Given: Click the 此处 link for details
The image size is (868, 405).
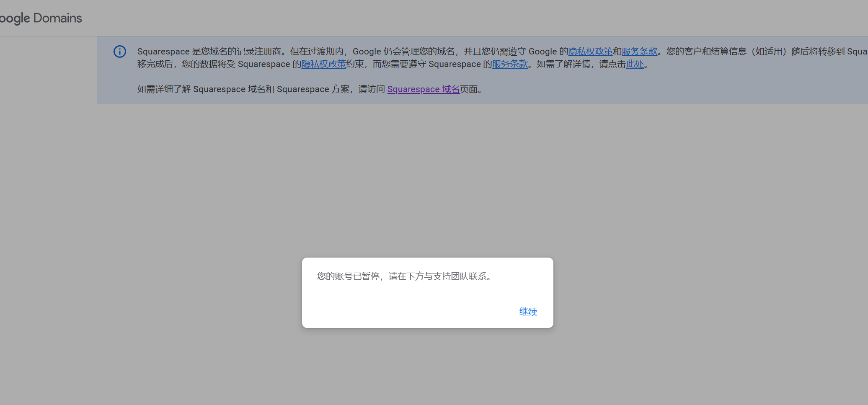Looking at the screenshot, I should pyautogui.click(x=635, y=64).
